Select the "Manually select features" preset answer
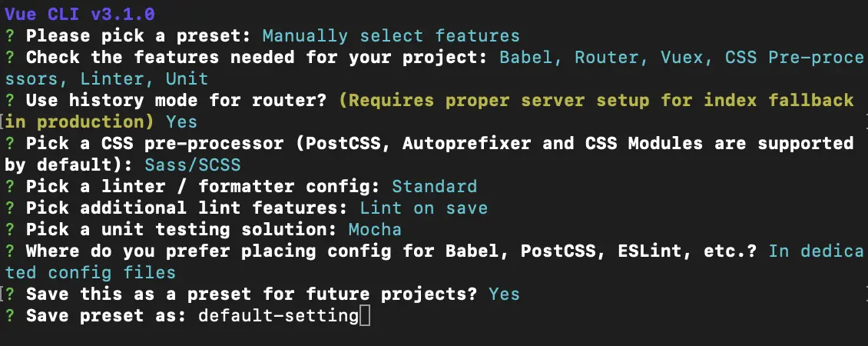The width and height of the screenshot is (868, 346). [x=390, y=35]
